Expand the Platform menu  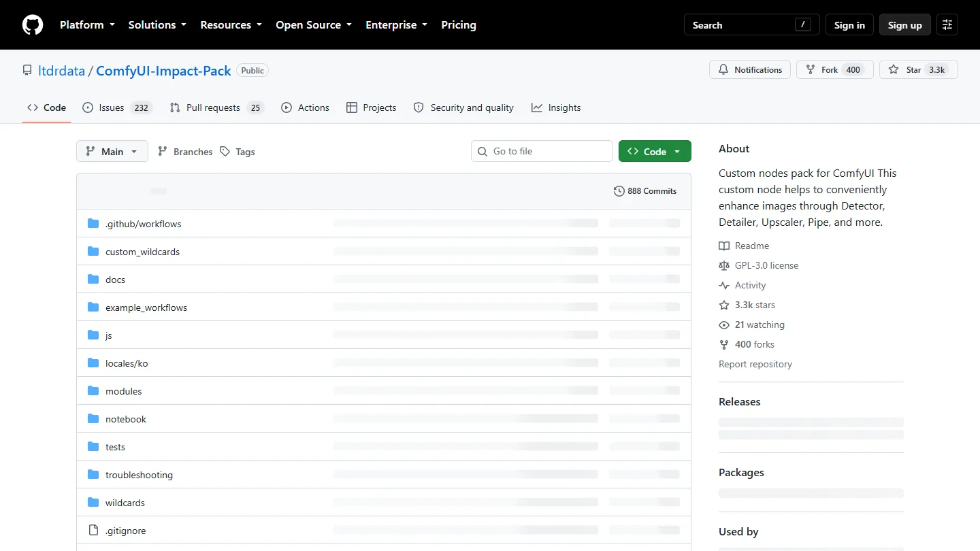(88, 25)
